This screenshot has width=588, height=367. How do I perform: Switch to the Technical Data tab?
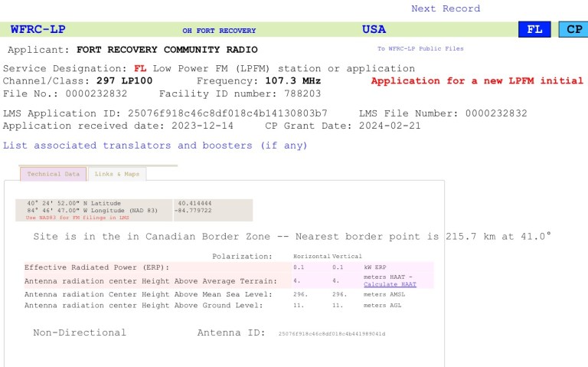pos(54,174)
